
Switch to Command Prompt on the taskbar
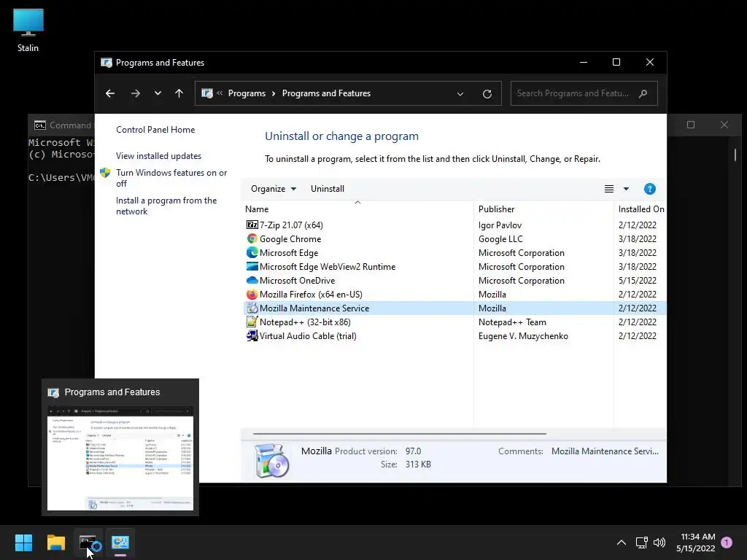[x=88, y=542]
